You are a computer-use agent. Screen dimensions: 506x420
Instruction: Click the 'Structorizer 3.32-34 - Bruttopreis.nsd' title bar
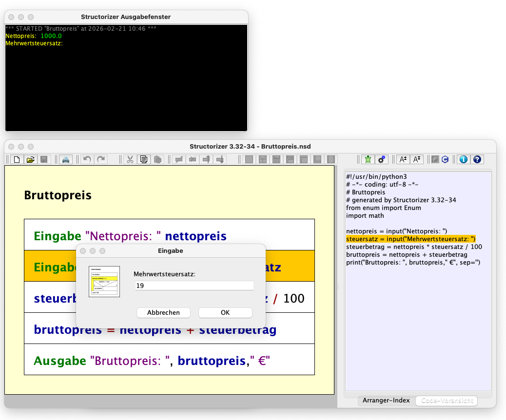pos(250,147)
